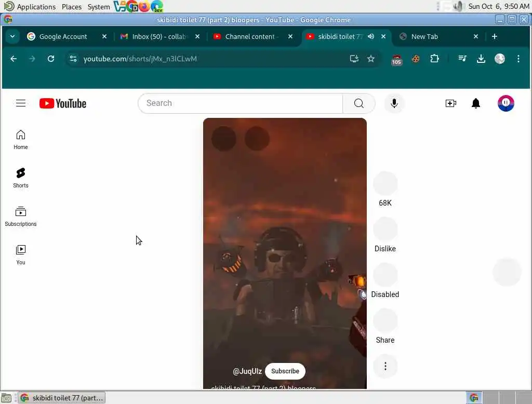
Task: Open Chrome downloads
Action: (481, 59)
